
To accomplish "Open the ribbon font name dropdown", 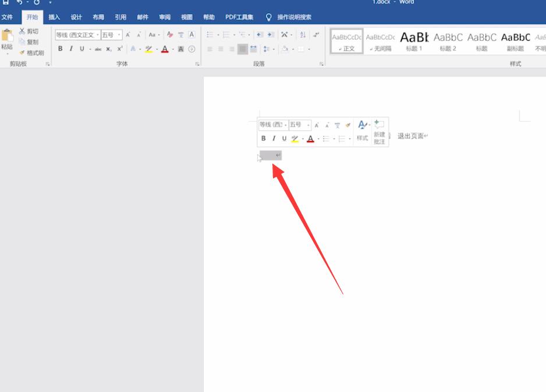I will [98, 35].
